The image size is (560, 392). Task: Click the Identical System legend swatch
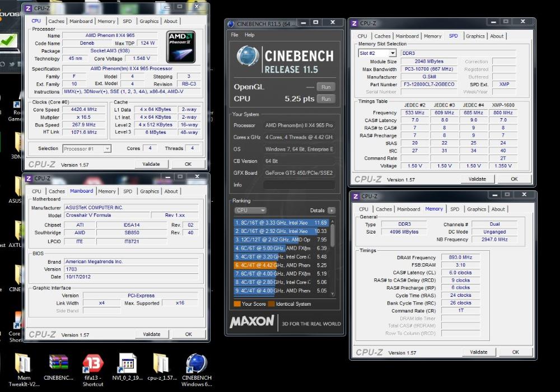[272, 304]
